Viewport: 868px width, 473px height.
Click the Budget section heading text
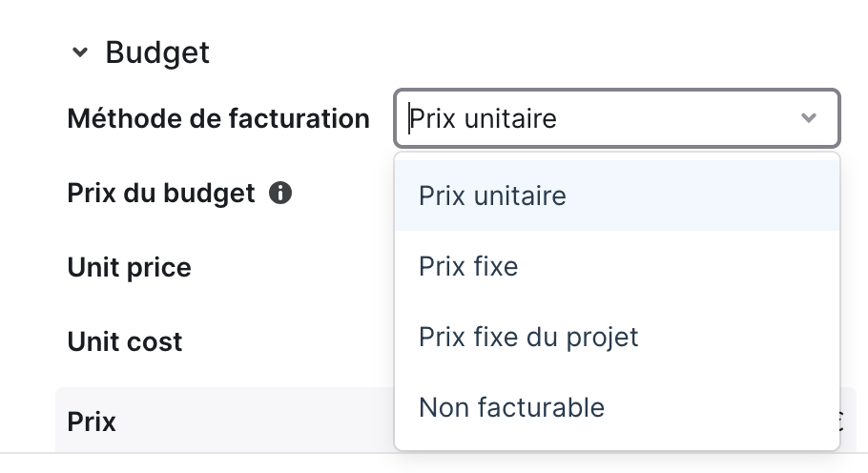[x=157, y=52]
